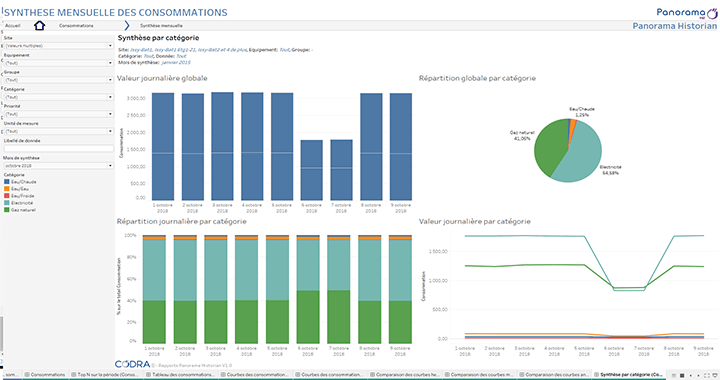Open the Priorité filter dropdown
This screenshot has width=720, height=380.
pyautogui.click(x=58, y=114)
